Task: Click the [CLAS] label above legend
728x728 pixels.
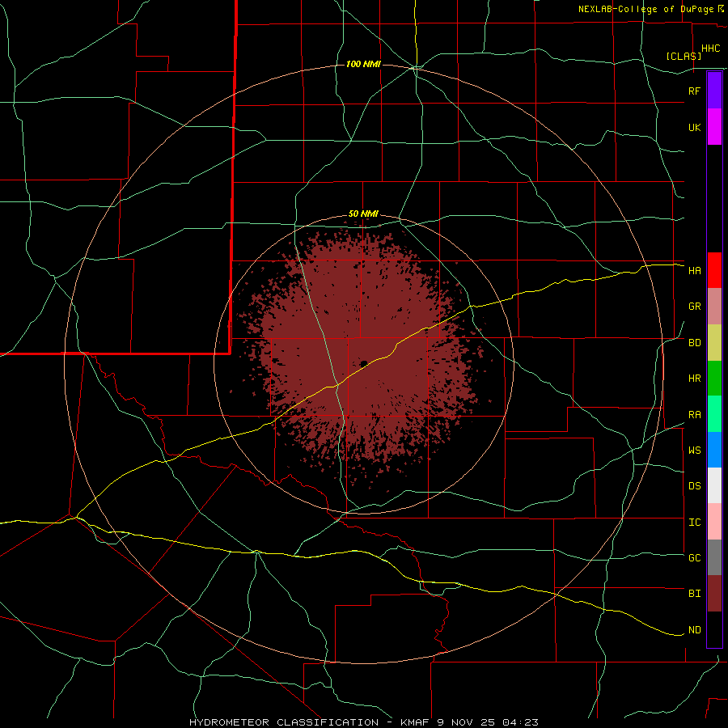Action: 684,56
